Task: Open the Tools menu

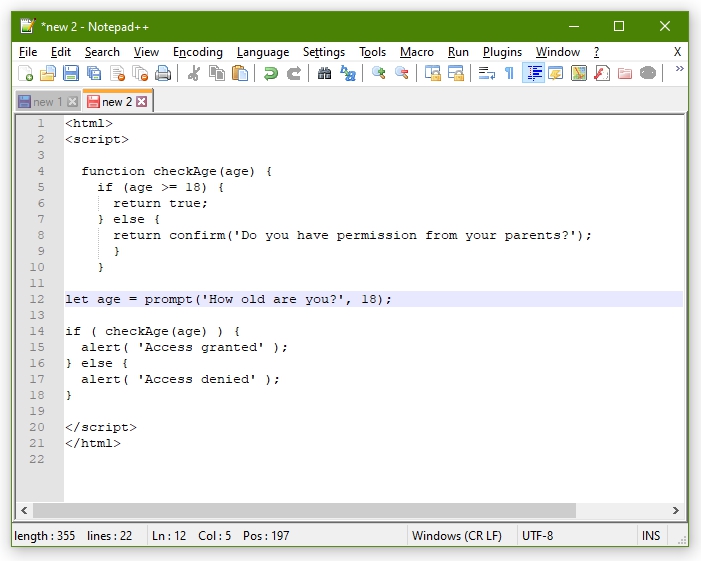Action: [372, 52]
